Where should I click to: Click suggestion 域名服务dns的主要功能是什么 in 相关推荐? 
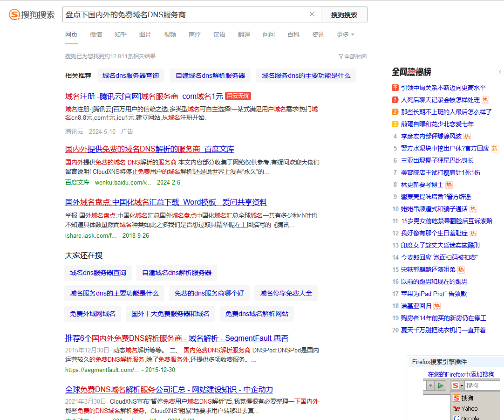pos(306,76)
